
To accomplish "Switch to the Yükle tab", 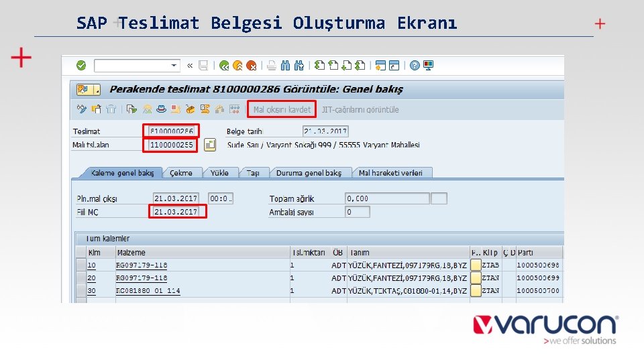I will (219, 173).
